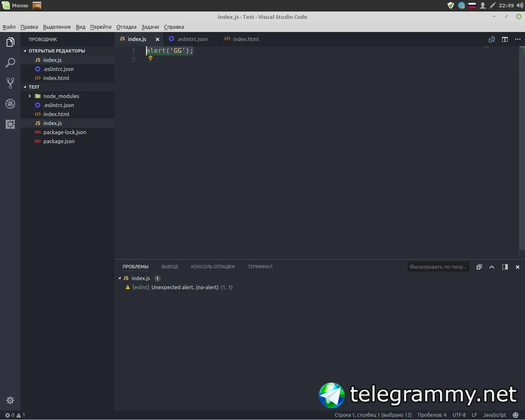Open the Отладка menu

click(126, 27)
